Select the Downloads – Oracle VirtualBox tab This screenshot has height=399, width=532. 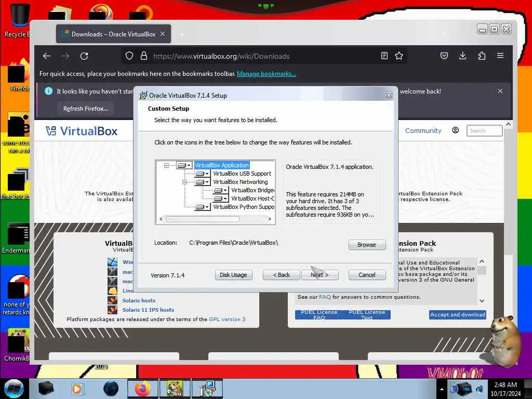point(113,34)
